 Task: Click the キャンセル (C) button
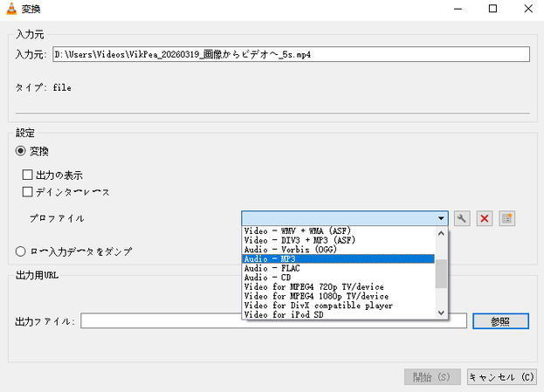point(502,377)
